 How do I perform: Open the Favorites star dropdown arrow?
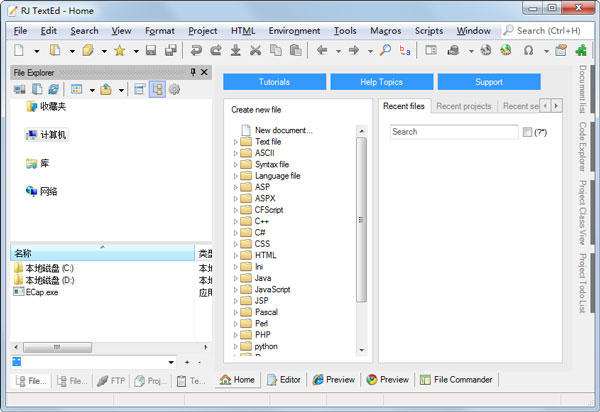pyautogui.click(x=136, y=51)
